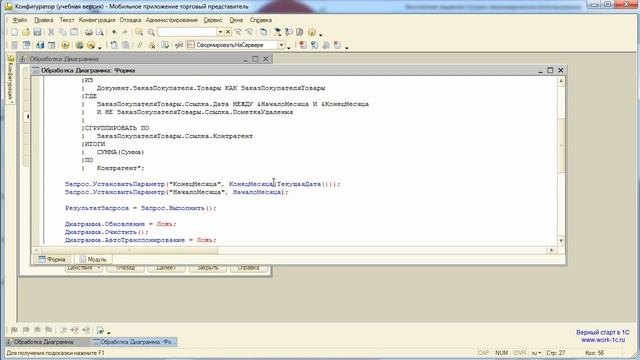The image size is (640, 360).
Task: Open the Администрирование menu
Action: pos(171,20)
